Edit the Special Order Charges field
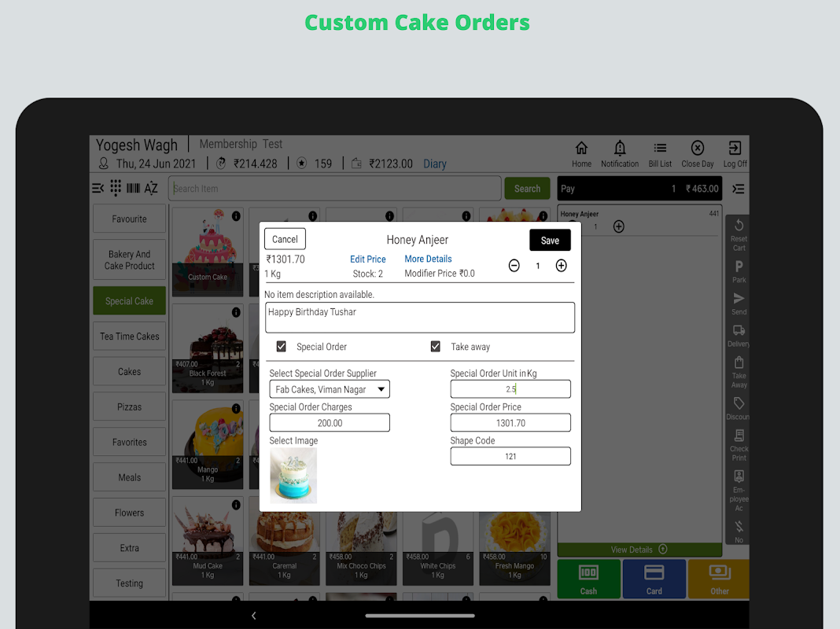 [330, 423]
